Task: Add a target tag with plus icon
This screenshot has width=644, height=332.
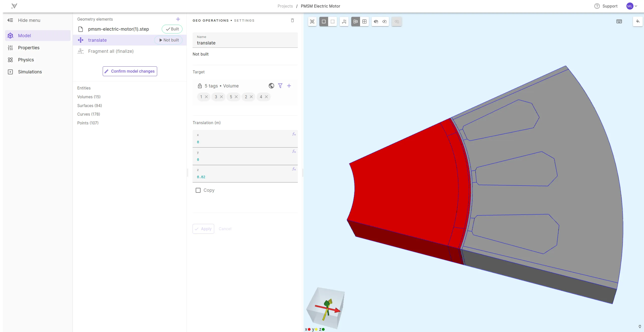Action: point(289,86)
